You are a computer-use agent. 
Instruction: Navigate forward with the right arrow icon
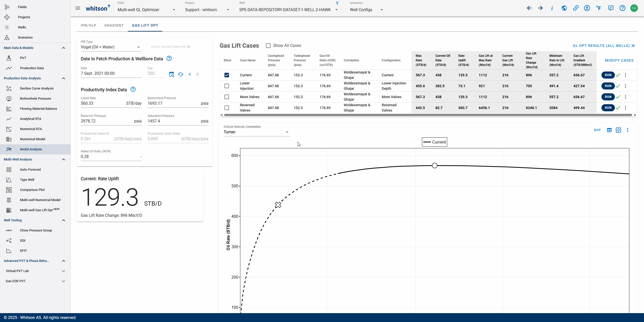pos(540,8)
